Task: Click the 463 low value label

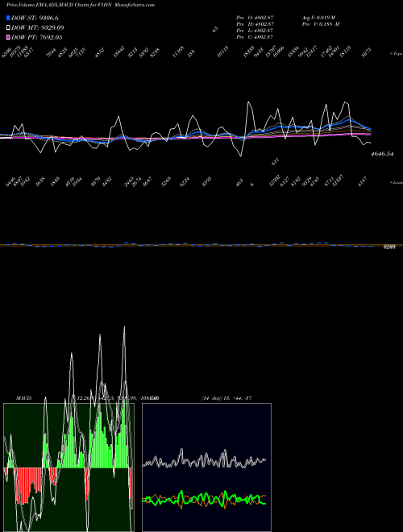Action: point(239,183)
